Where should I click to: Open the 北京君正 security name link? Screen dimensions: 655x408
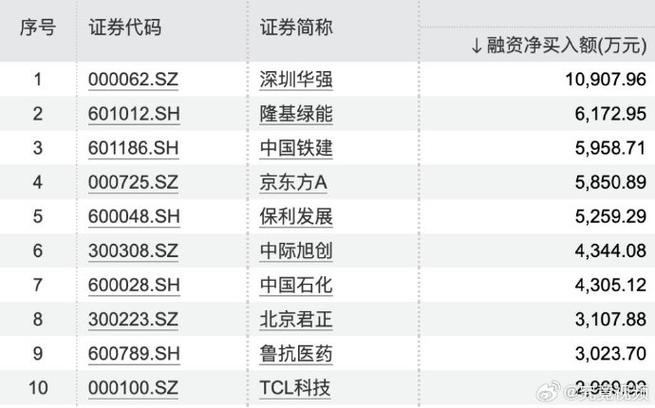pyautogui.click(x=296, y=319)
